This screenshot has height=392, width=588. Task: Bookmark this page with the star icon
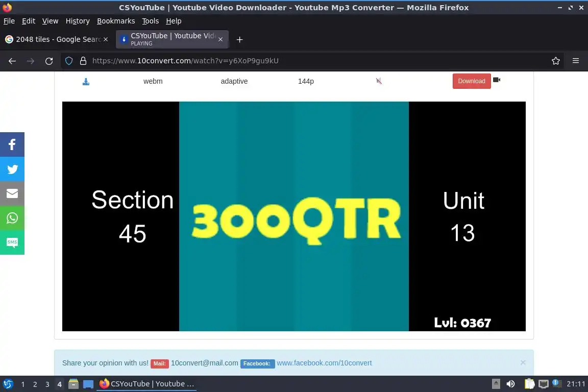coord(556,61)
